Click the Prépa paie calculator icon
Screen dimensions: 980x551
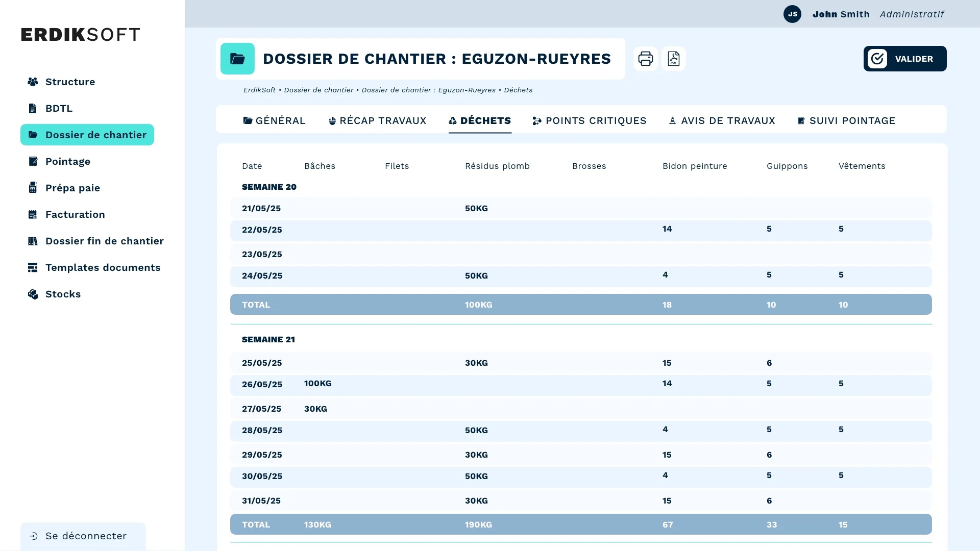pos(33,188)
